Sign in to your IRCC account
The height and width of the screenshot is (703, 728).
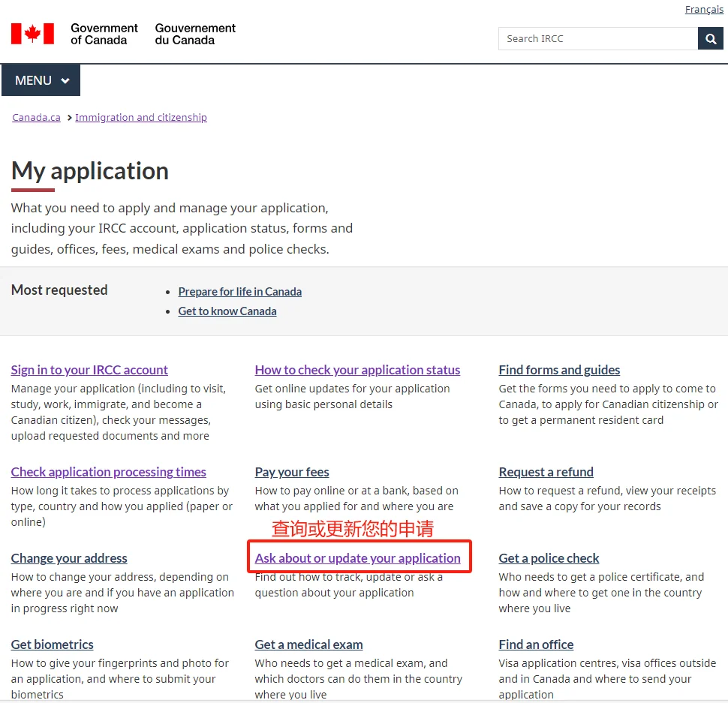coord(89,369)
